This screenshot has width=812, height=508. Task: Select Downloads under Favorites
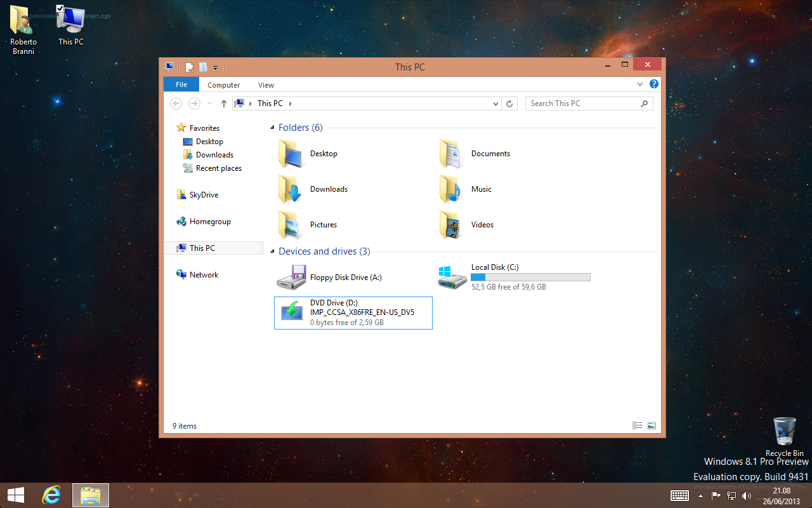214,155
